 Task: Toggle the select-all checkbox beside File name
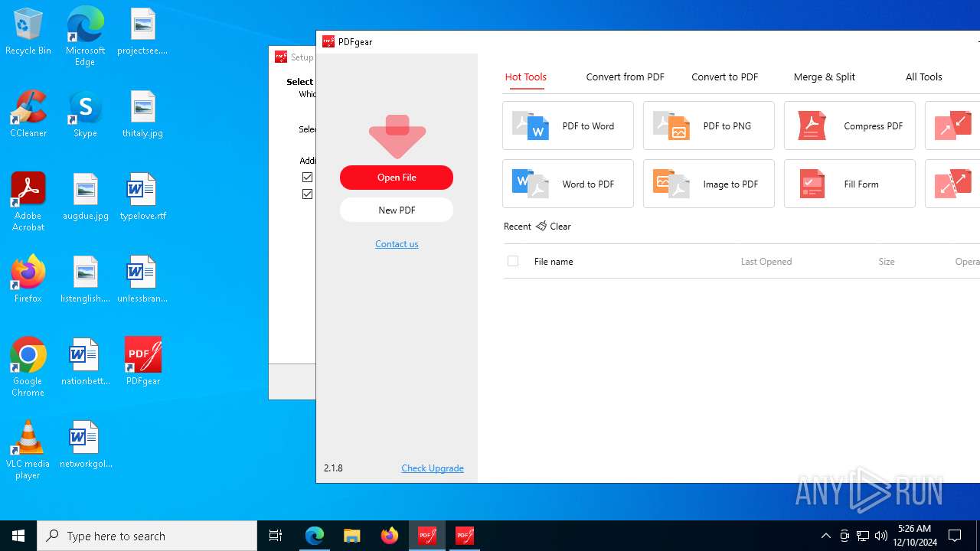coord(513,261)
